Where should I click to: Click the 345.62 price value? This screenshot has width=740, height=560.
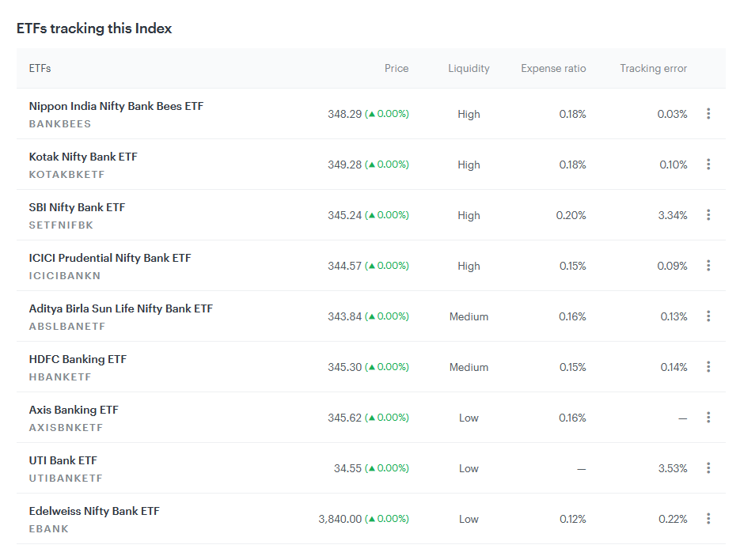(345, 418)
